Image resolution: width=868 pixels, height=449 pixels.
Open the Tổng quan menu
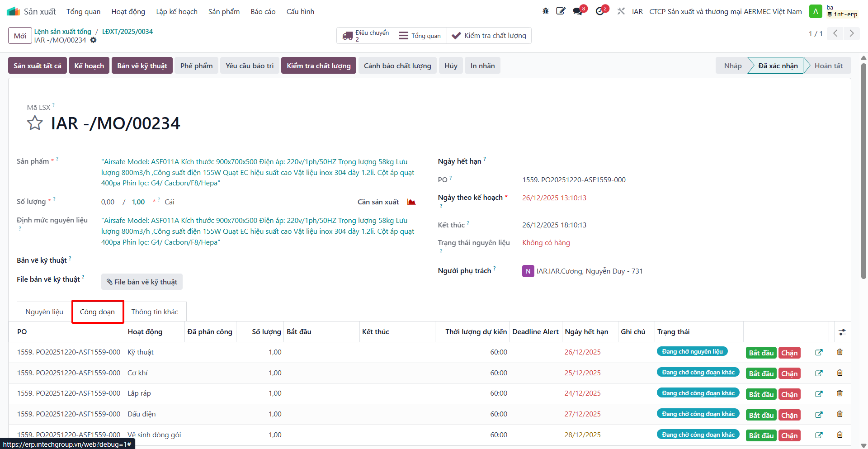[x=83, y=11]
